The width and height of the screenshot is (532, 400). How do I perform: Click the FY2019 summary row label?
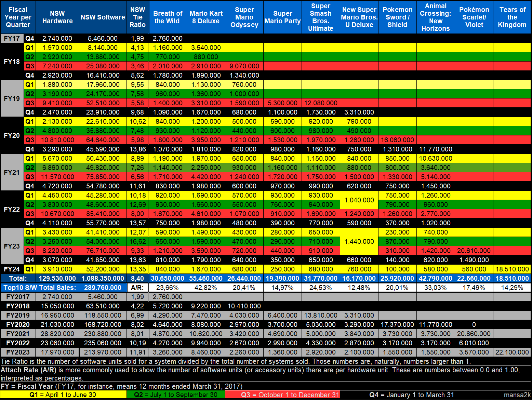point(18,315)
